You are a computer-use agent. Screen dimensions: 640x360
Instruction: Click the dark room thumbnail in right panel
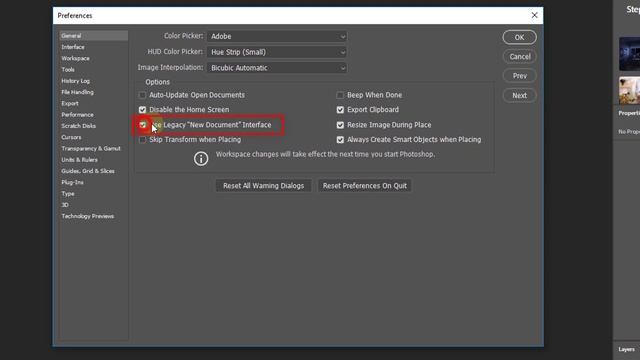[x=629, y=54]
